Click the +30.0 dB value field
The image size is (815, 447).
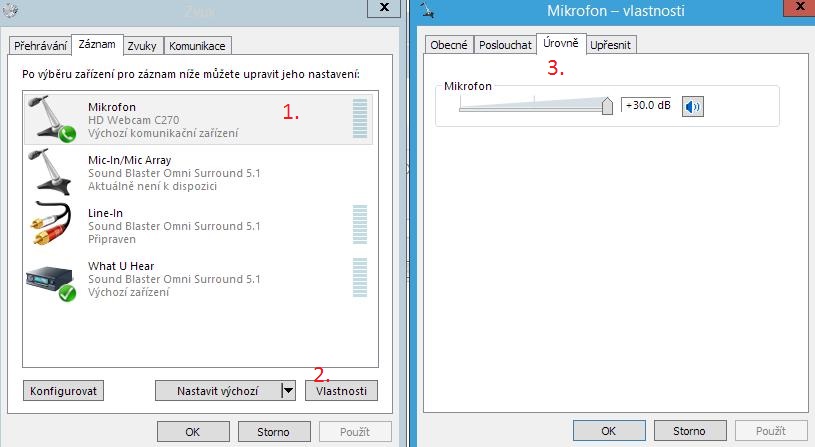[646, 105]
